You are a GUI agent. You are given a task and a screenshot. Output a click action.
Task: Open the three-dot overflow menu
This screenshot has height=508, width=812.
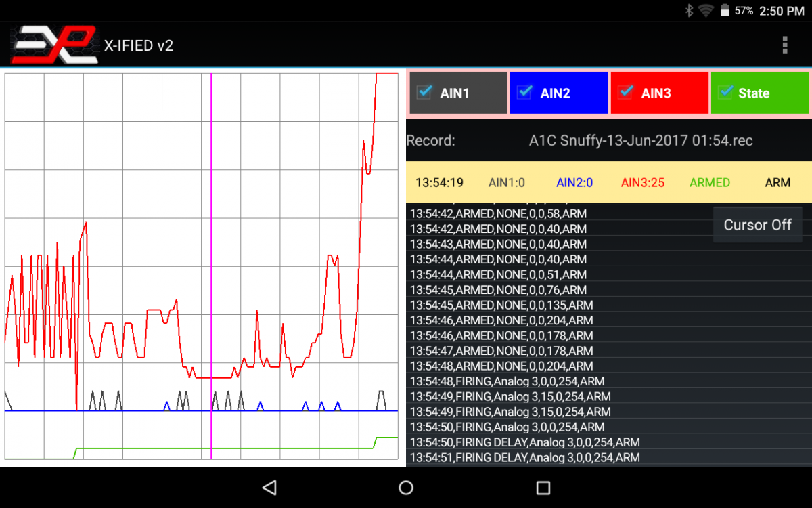pyautogui.click(x=784, y=45)
